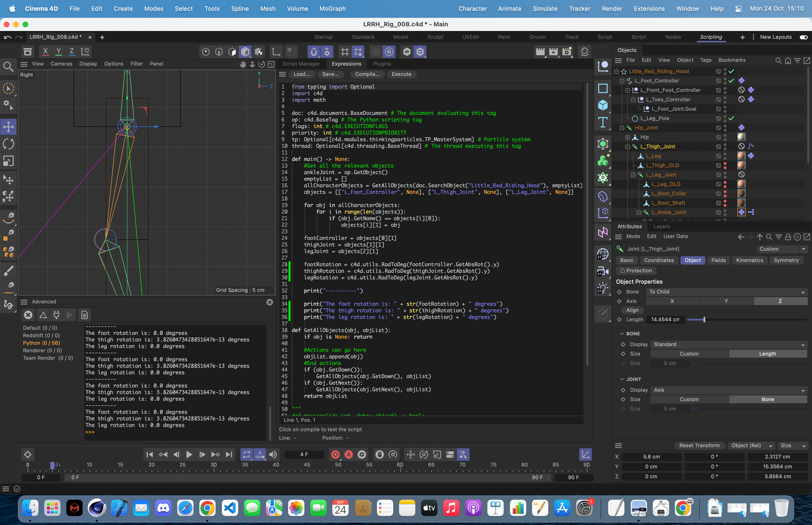Collapse the Hip_Joint tree node
This screenshot has width=812, height=525.
(622, 128)
